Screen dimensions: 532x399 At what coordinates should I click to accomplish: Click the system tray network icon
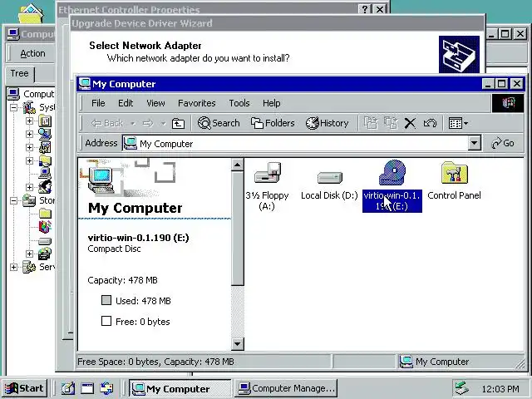click(x=462, y=388)
